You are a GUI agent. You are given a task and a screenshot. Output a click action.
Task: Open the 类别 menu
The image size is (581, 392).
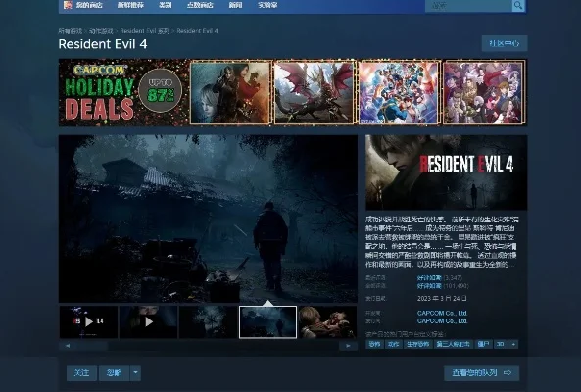[x=165, y=5]
